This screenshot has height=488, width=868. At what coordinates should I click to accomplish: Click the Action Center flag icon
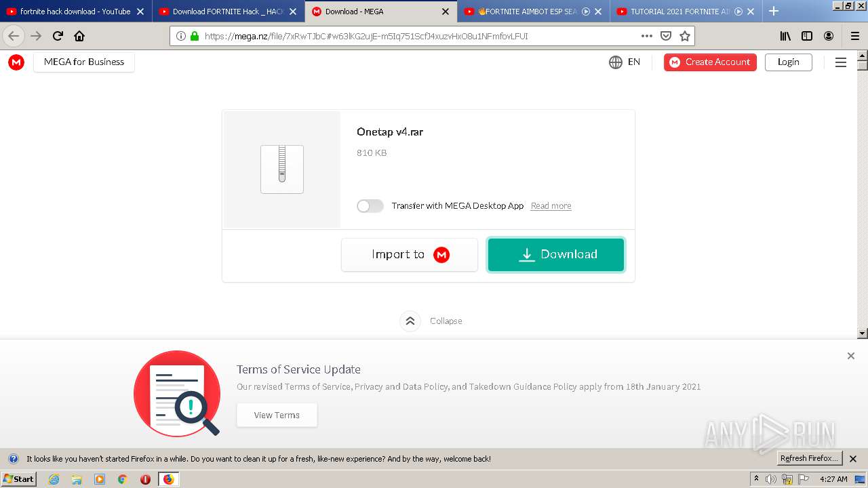804,479
